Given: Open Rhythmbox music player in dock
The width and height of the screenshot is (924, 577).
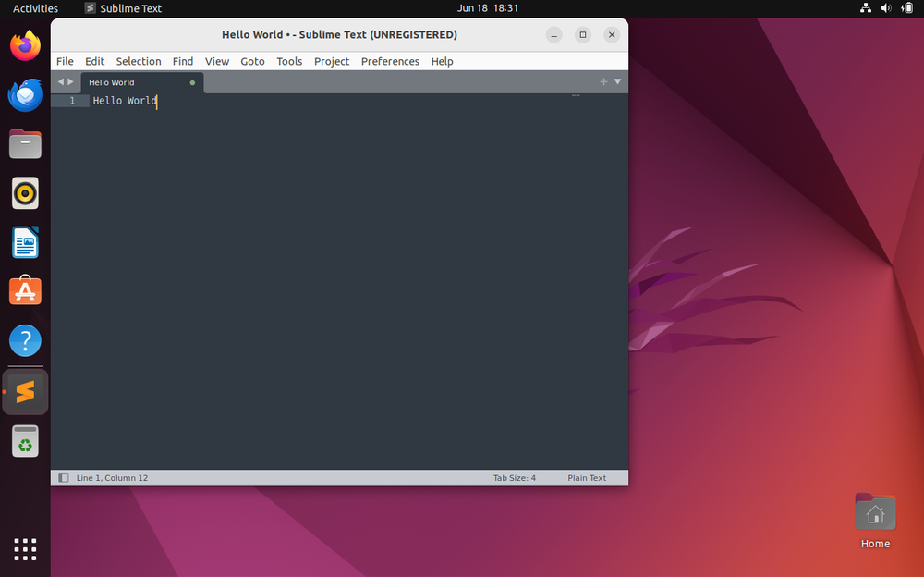Looking at the screenshot, I should pyautogui.click(x=25, y=193).
